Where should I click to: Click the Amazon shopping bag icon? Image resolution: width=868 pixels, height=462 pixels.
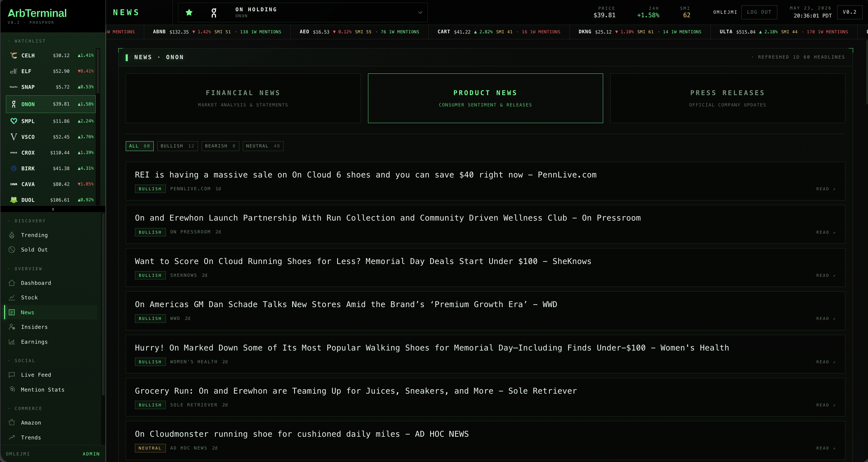[12, 422]
